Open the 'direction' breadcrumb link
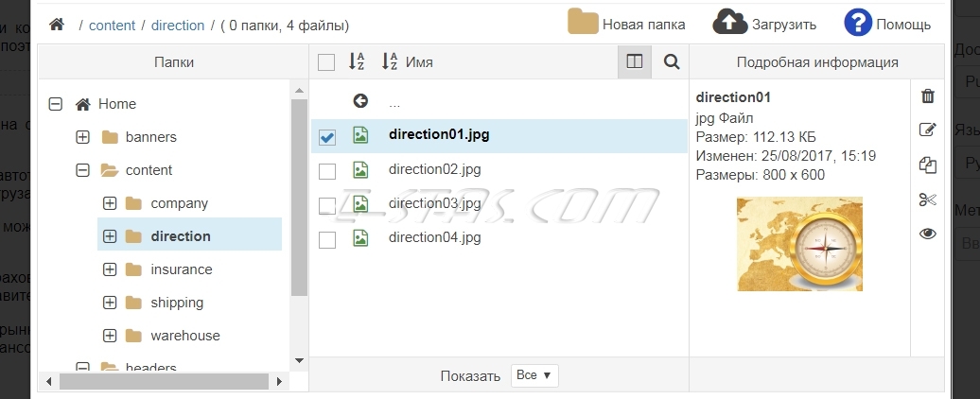This screenshot has height=399, width=980. (x=178, y=26)
